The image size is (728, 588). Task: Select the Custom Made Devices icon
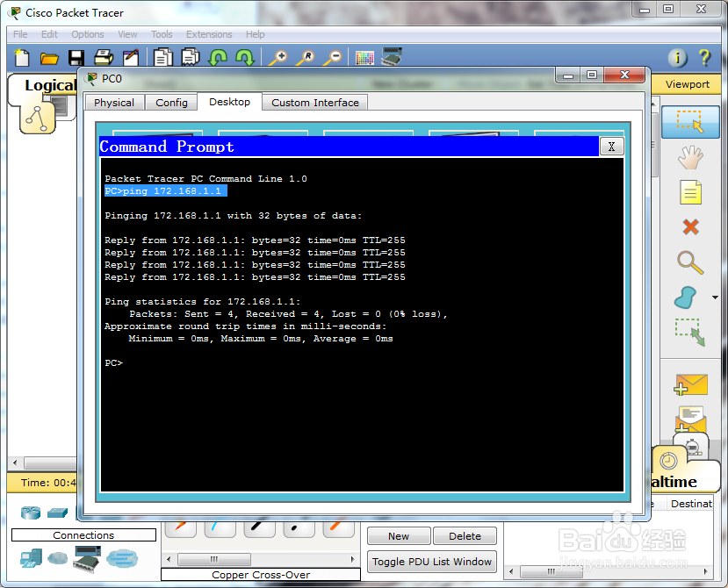point(87,559)
